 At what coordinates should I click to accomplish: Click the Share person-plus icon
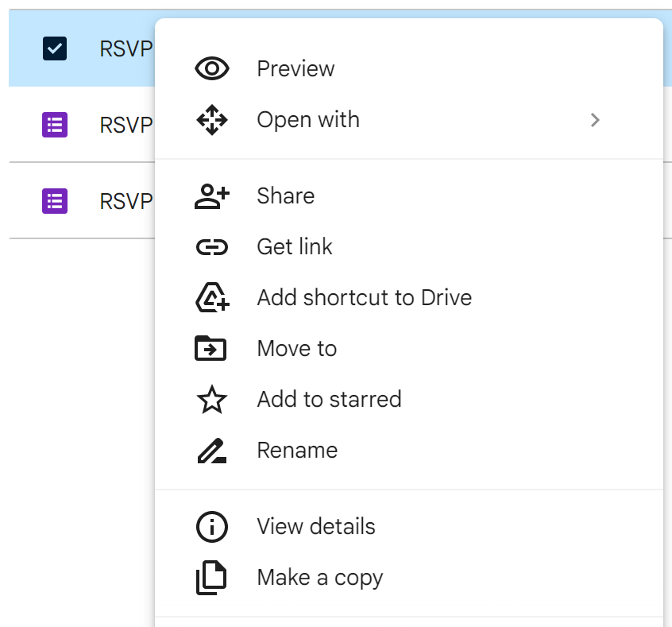tap(211, 196)
